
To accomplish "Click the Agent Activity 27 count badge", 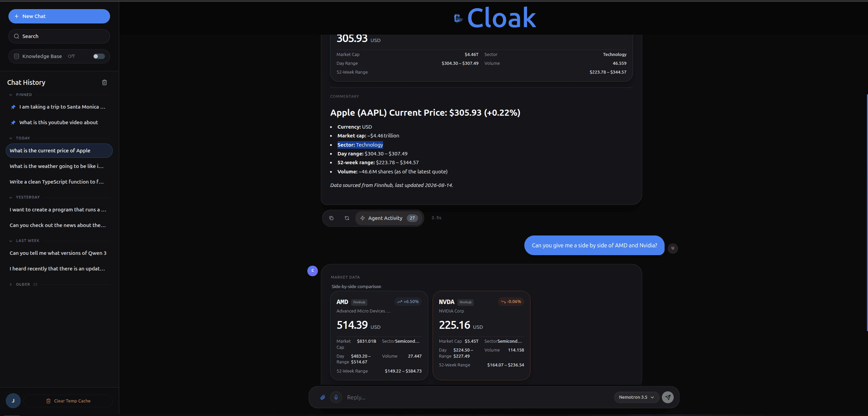I will coord(412,218).
